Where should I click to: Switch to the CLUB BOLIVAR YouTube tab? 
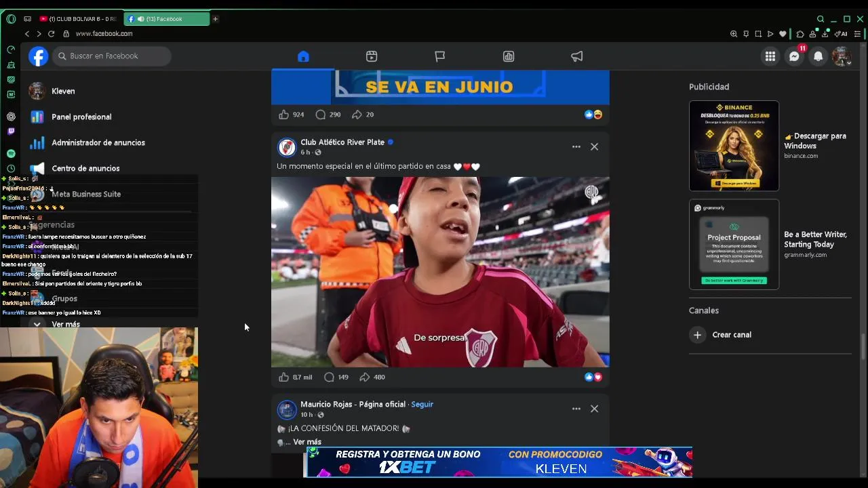pos(79,19)
